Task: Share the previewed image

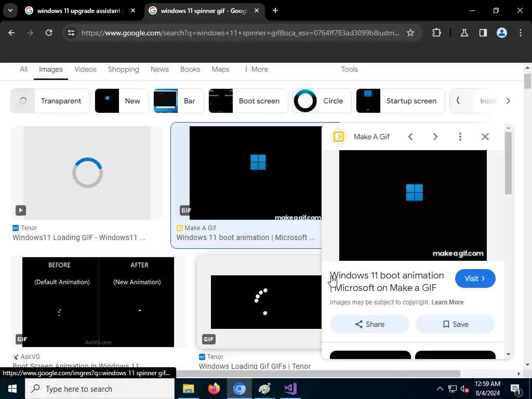Action: tap(369, 324)
